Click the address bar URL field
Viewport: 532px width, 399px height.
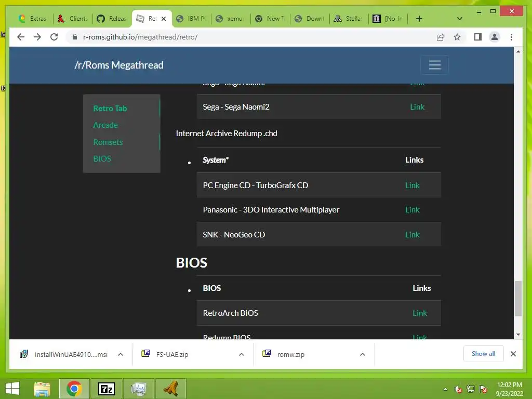click(x=251, y=37)
